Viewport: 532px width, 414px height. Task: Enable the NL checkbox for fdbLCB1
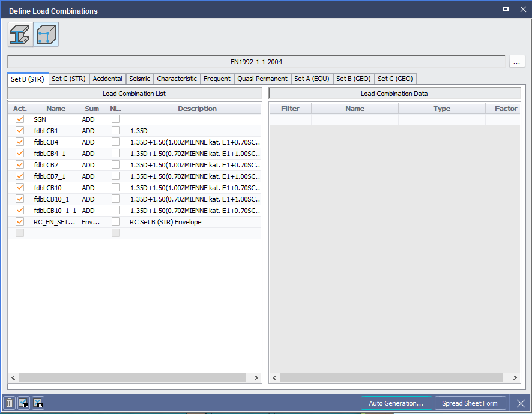pyautogui.click(x=116, y=131)
